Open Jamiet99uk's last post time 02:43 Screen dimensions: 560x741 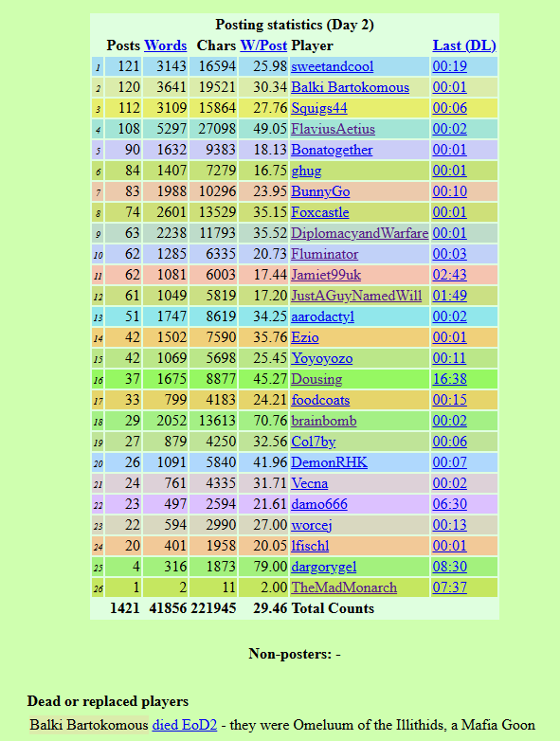pos(449,275)
